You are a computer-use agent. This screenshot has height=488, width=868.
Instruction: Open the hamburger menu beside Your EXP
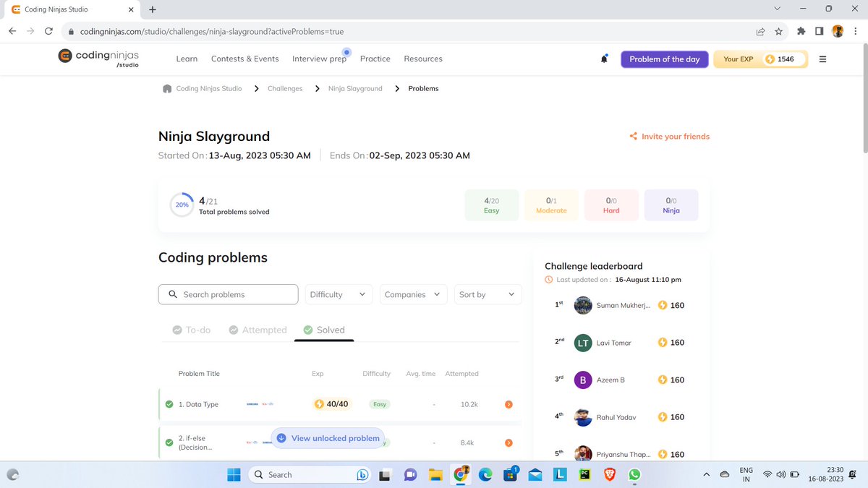click(x=822, y=59)
